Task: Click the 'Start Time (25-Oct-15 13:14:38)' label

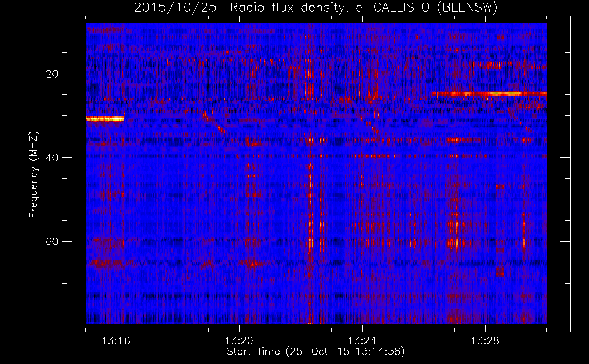Action: coord(316,352)
